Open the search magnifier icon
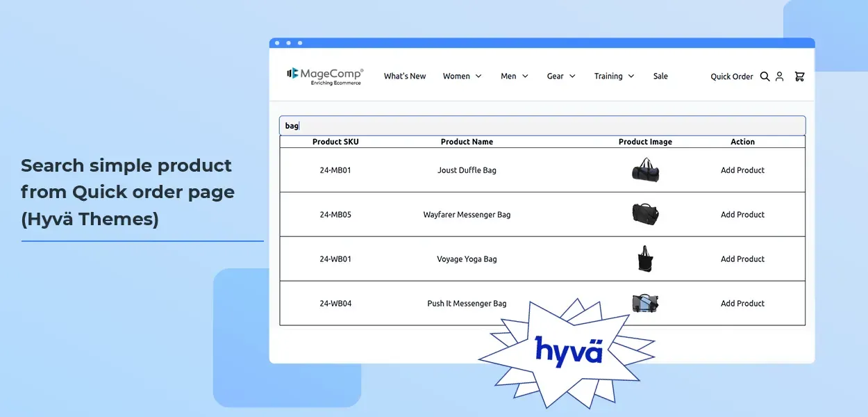 pos(765,76)
